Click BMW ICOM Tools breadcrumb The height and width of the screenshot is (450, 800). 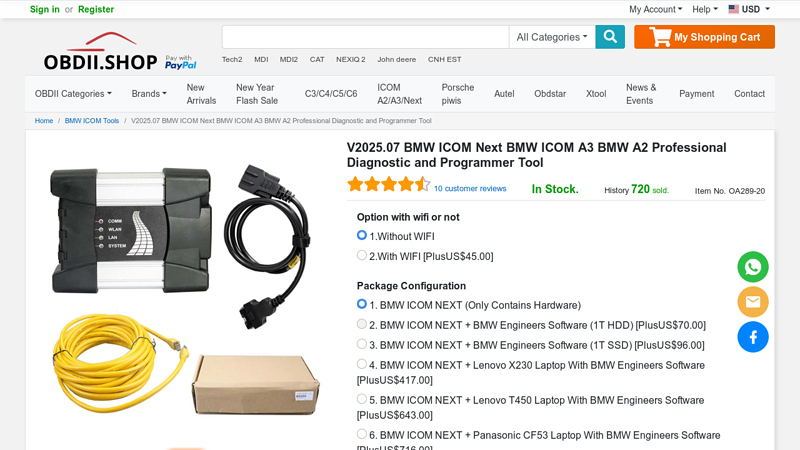92,121
